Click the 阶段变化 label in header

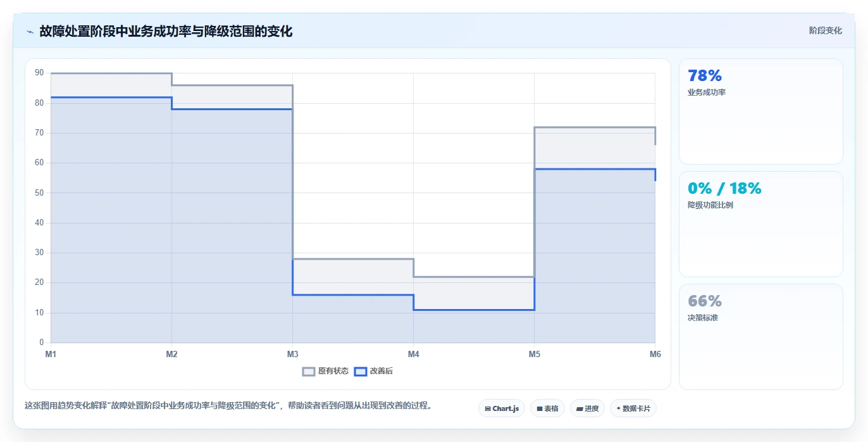tap(825, 30)
